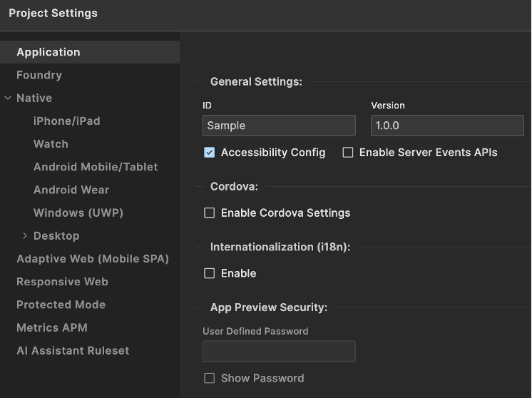Open the Watch settings item
This screenshot has height=398, width=532.
pyautogui.click(x=51, y=144)
